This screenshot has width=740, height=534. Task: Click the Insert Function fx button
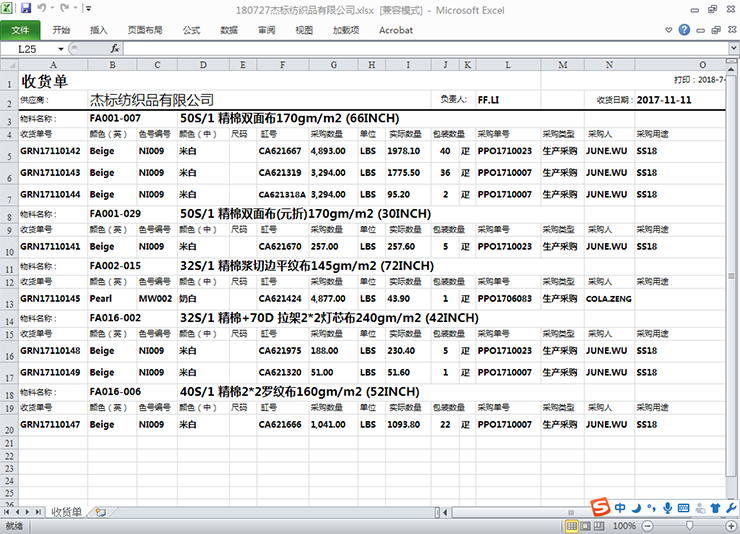(115, 49)
